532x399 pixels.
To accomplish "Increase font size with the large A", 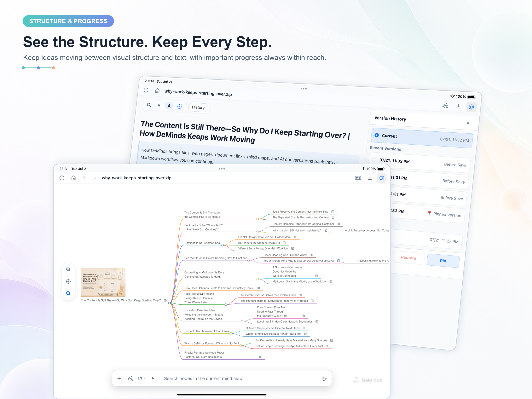I will tap(169, 106).
